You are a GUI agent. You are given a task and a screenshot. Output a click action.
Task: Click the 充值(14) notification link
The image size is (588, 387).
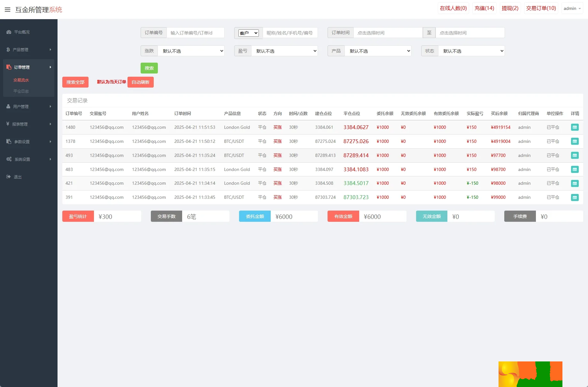484,8
